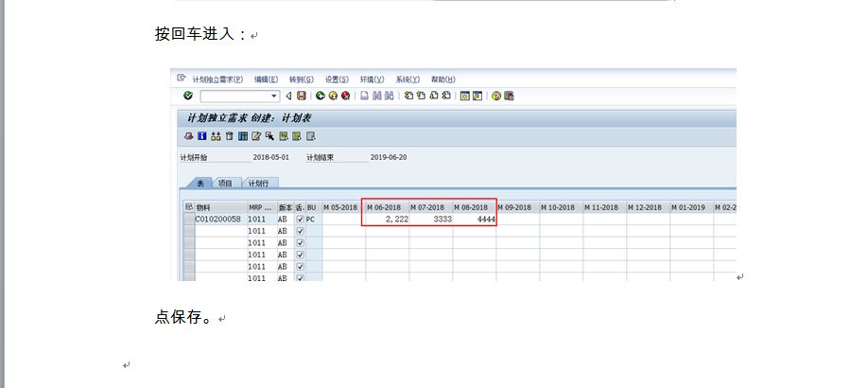Click the red hat icon in application toolbar
Viewport: 868px width, 388px height.
[x=189, y=136]
